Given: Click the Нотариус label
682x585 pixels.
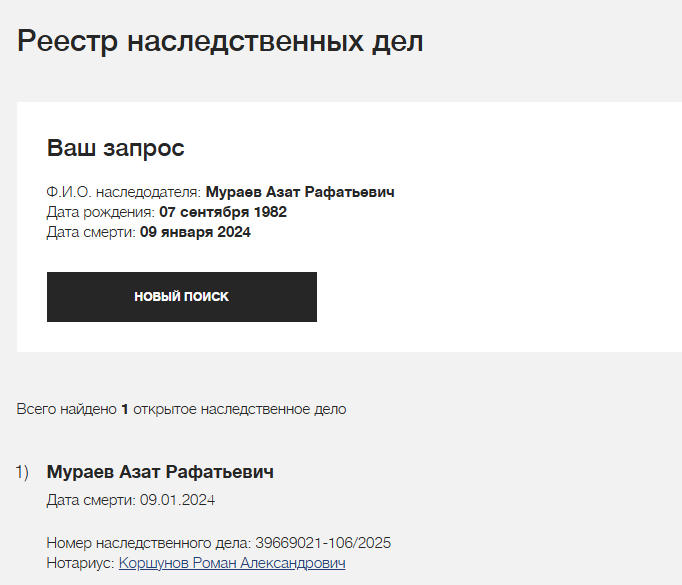Looking at the screenshot, I should tap(80, 563).
